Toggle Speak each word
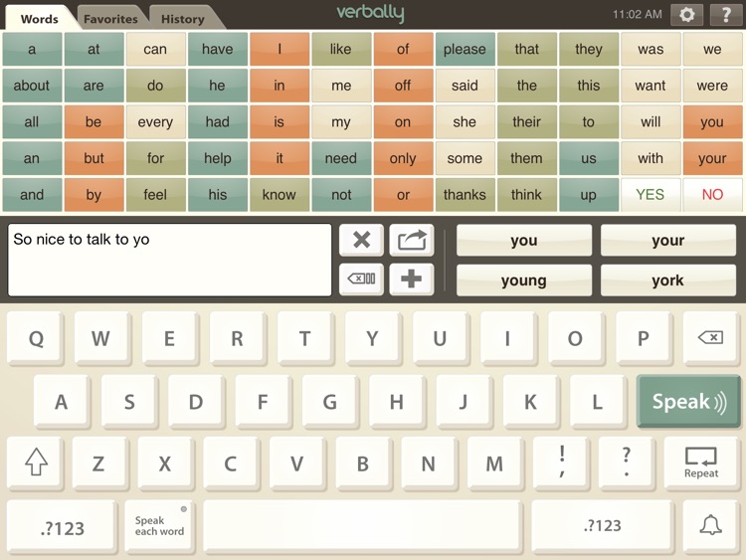This screenshot has width=746, height=560. tap(159, 526)
